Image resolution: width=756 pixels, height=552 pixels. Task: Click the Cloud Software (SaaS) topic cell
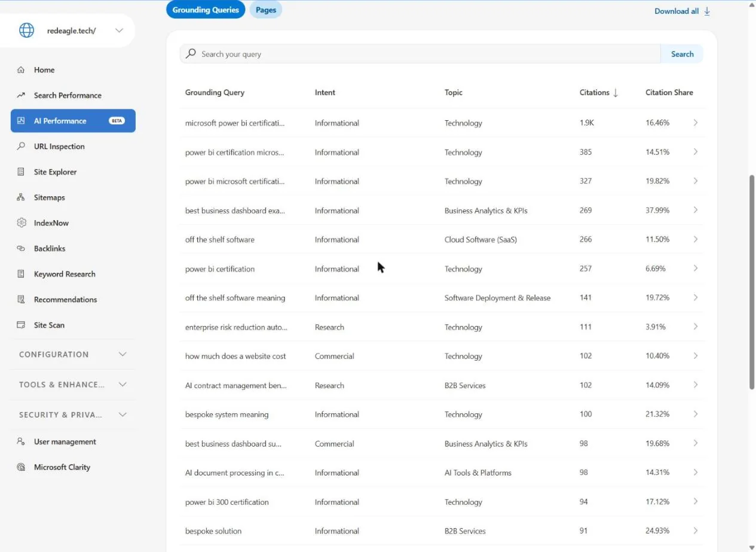tap(480, 240)
